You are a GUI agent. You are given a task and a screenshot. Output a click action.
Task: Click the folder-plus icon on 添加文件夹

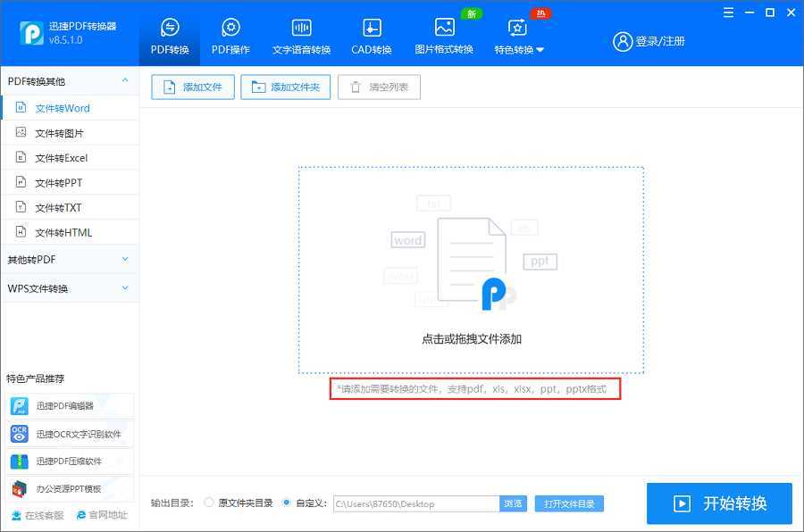[258, 87]
